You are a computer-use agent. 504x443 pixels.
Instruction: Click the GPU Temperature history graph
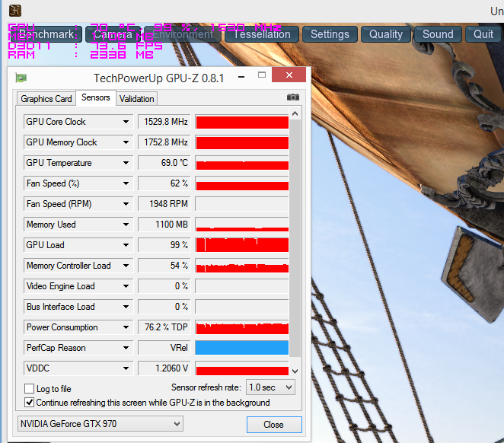(242, 163)
